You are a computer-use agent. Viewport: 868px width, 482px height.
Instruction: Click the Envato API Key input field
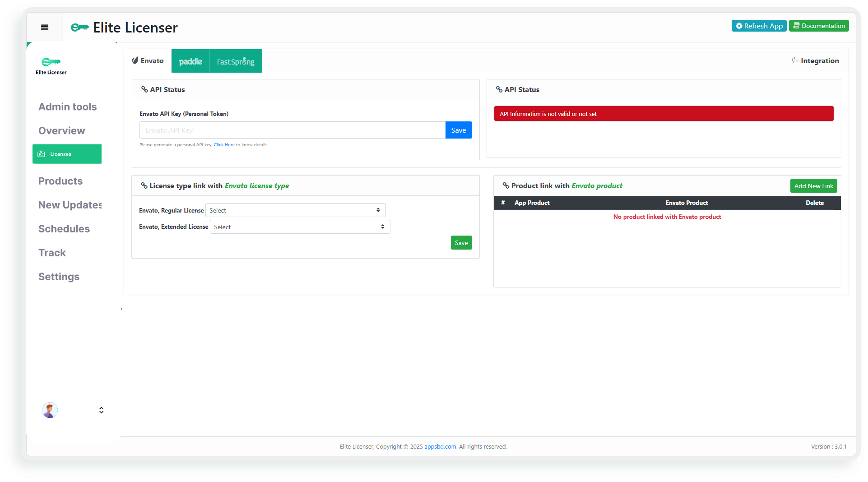292,130
